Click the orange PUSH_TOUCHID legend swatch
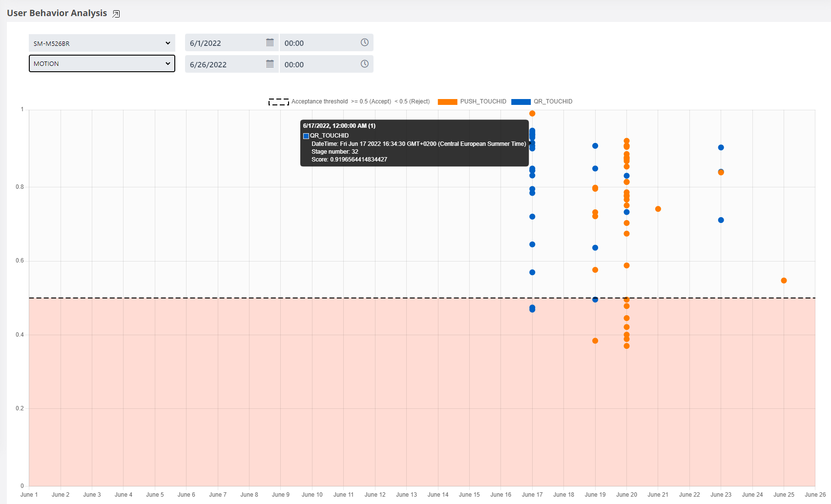 pyautogui.click(x=448, y=101)
